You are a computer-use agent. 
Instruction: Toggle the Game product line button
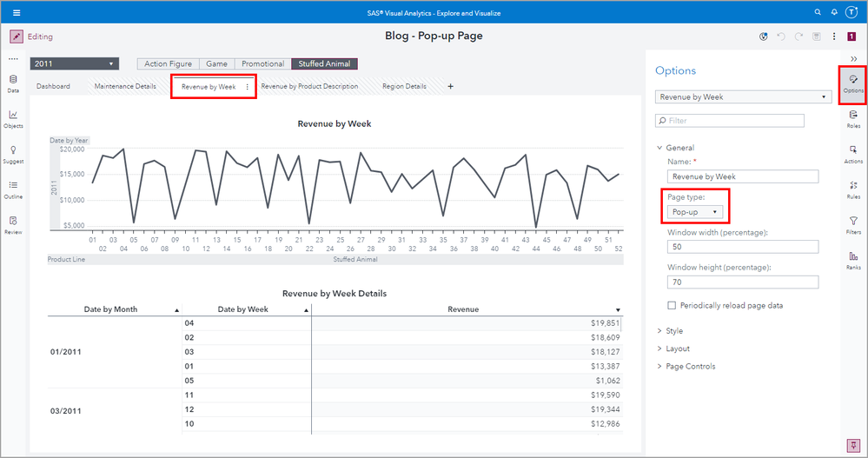click(x=216, y=64)
